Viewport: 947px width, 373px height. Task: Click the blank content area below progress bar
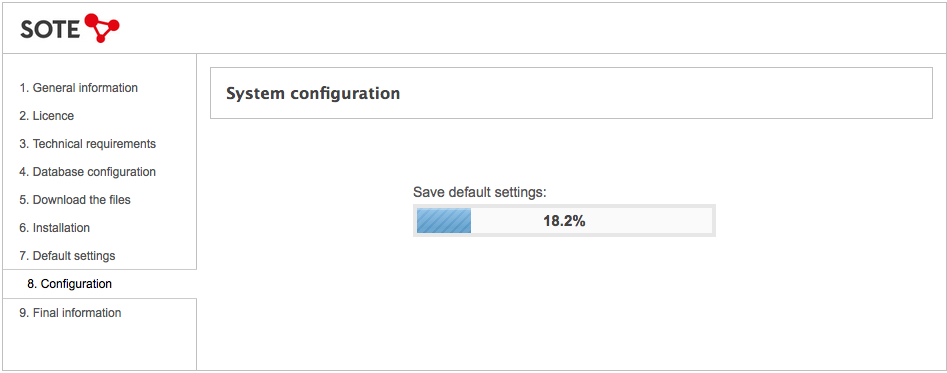pyautogui.click(x=571, y=302)
